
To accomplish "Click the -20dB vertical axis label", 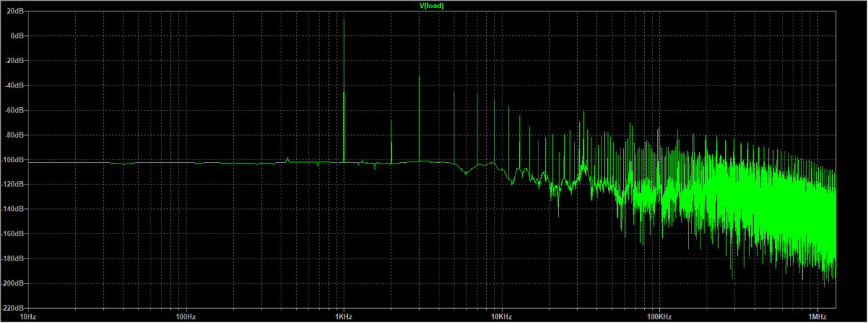I will (16, 60).
